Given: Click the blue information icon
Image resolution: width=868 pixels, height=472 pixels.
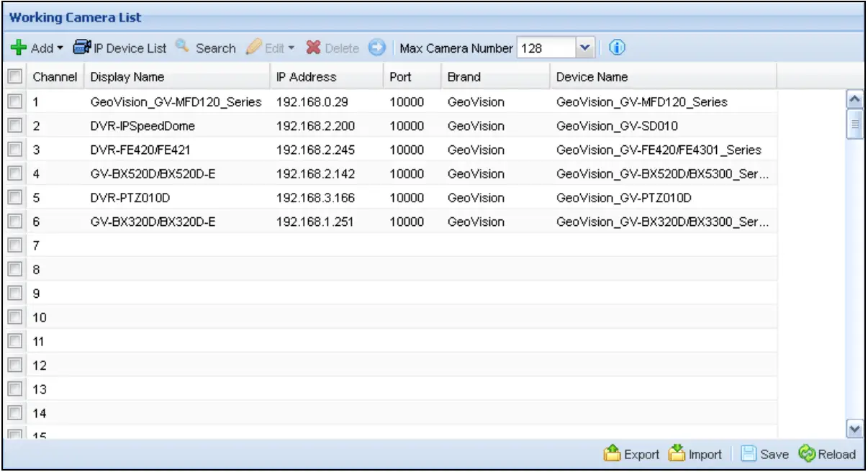Looking at the screenshot, I should (x=617, y=48).
